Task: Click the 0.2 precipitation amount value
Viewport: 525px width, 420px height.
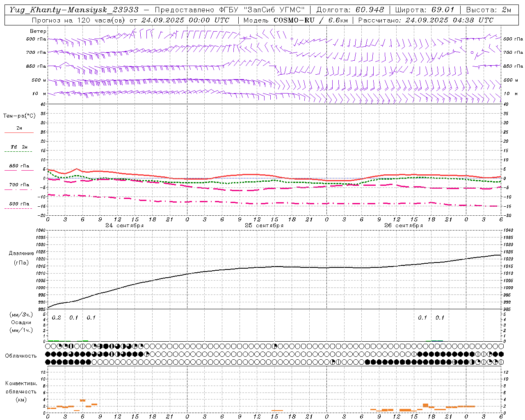Action: 57,318
